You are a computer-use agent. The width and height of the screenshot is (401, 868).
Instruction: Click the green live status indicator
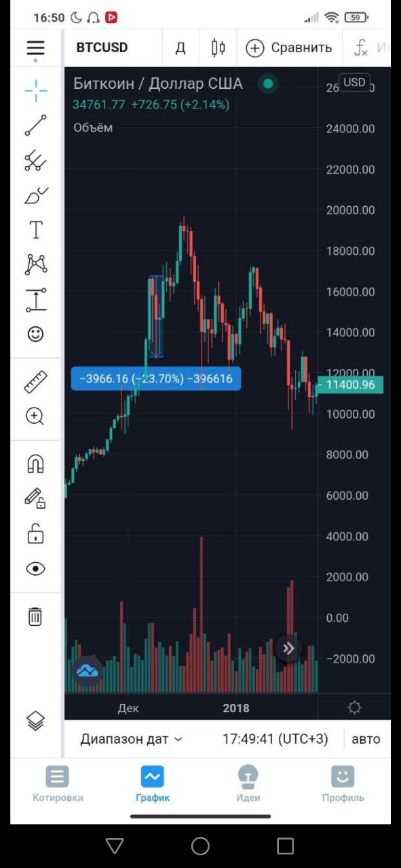coord(268,84)
